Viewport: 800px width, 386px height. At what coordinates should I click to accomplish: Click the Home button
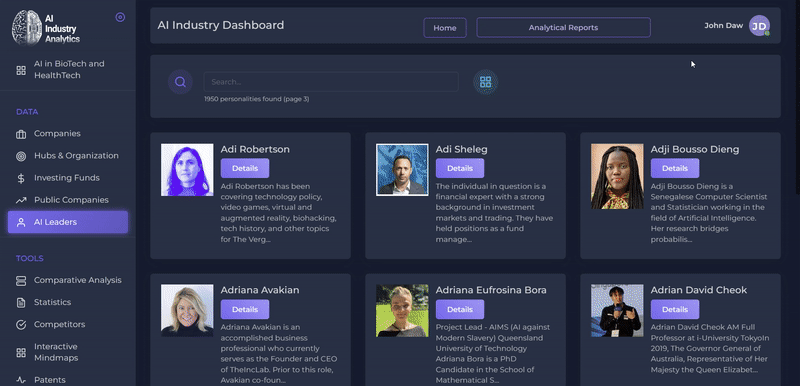(445, 28)
